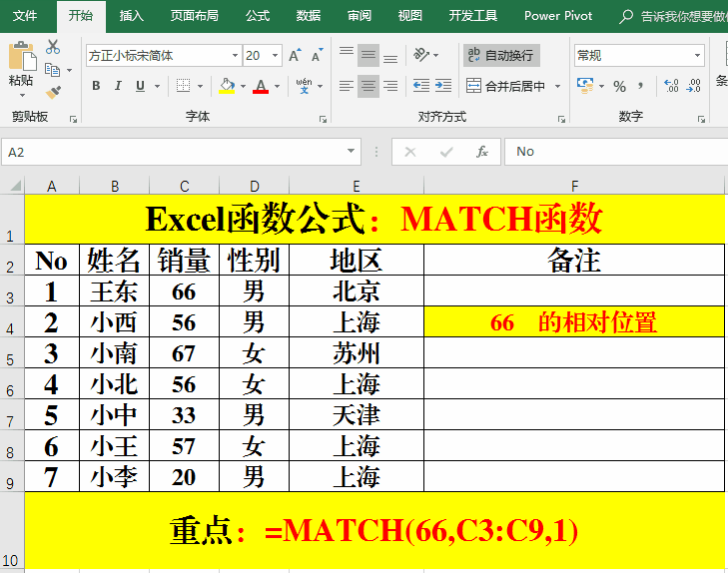The image size is (728, 573).
Task: Open 对齐方式 alignment dialog launcher
Action: [x=561, y=120]
